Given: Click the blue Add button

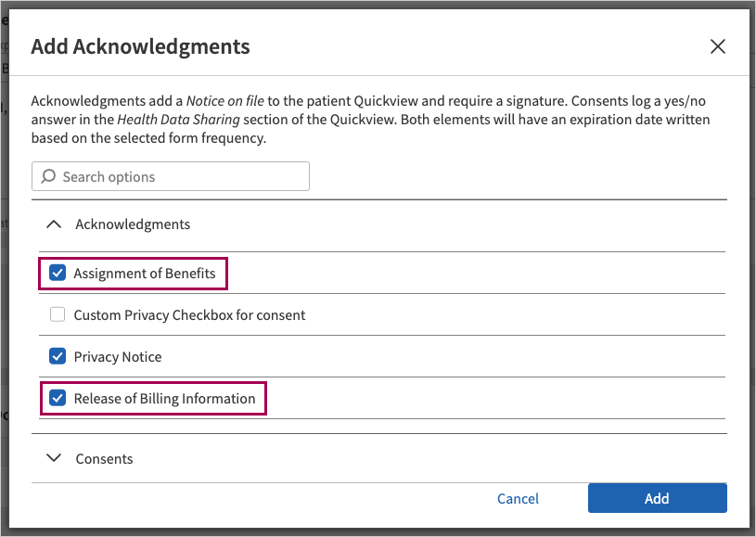Looking at the screenshot, I should click(657, 498).
